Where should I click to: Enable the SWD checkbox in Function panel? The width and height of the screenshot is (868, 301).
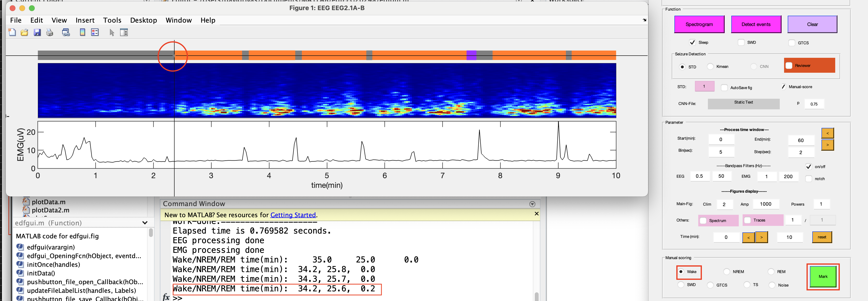(741, 42)
